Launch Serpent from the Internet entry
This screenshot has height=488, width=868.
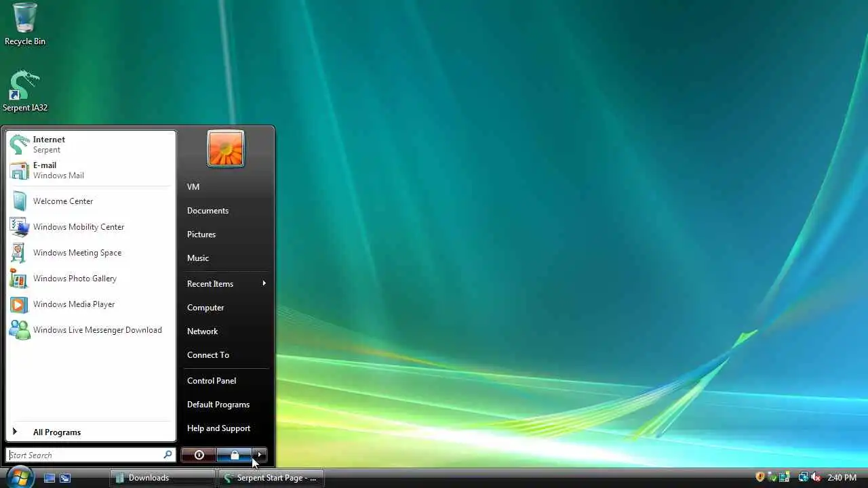(x=91, y=144)
